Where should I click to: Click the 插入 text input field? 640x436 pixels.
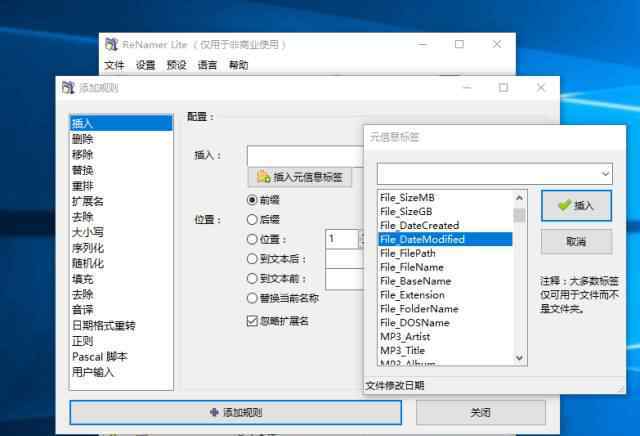305,156
